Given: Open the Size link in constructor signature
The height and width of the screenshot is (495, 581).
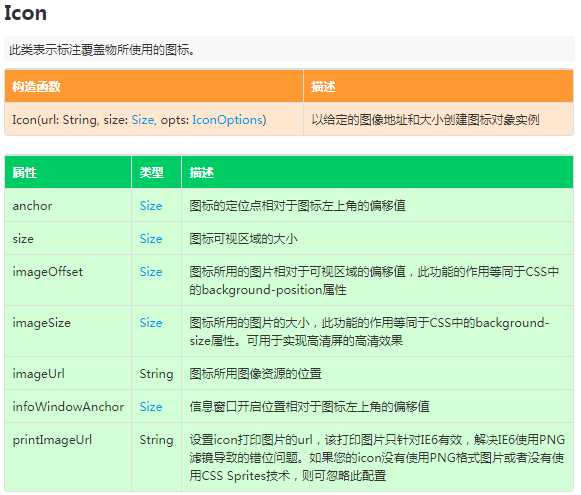Looking at the screenshot, I should [x=143, y=120].
